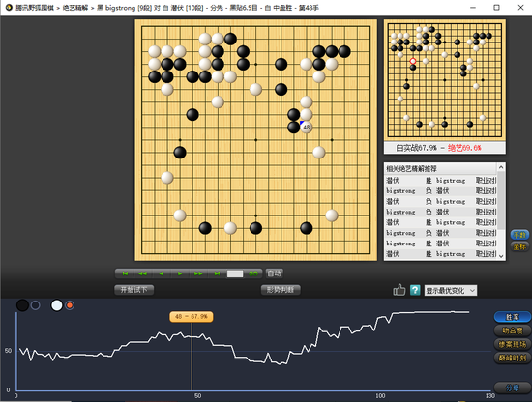Open seventh row bigstrong 胜 潜伏 game
This screenshot has height=402, width=532.
click(441, 244)
